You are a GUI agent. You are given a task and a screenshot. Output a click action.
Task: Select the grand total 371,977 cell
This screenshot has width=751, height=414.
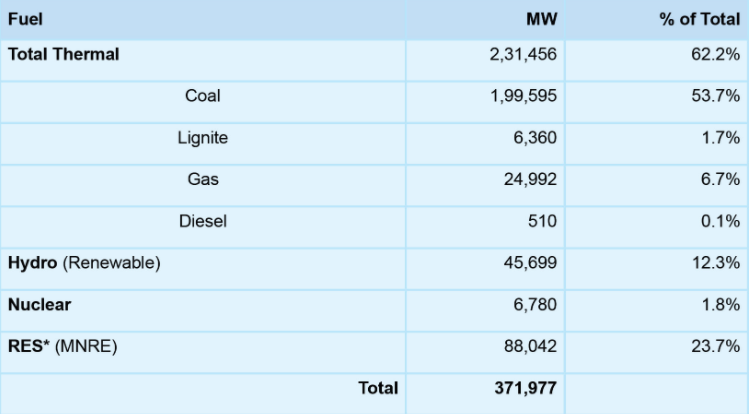coord(524,388)
